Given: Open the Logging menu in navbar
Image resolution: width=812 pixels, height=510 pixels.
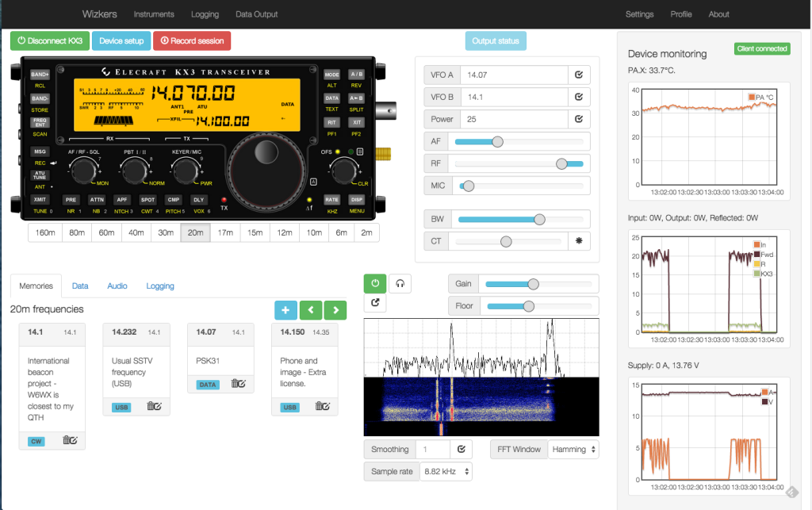Looking at the screenshot, I should 205,14.
